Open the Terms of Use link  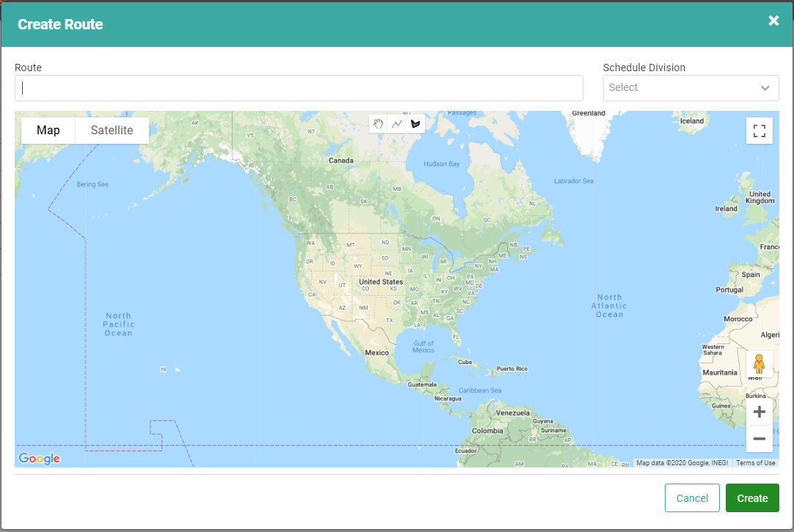pyautogui.click(x=756, y=462)
